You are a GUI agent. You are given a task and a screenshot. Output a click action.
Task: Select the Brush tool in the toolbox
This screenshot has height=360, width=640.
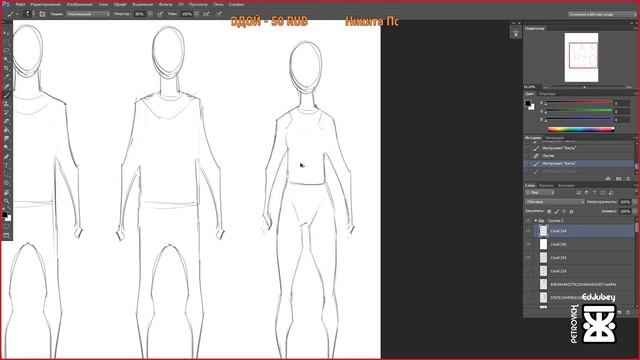pyautogui.click(x=7, y=95)
